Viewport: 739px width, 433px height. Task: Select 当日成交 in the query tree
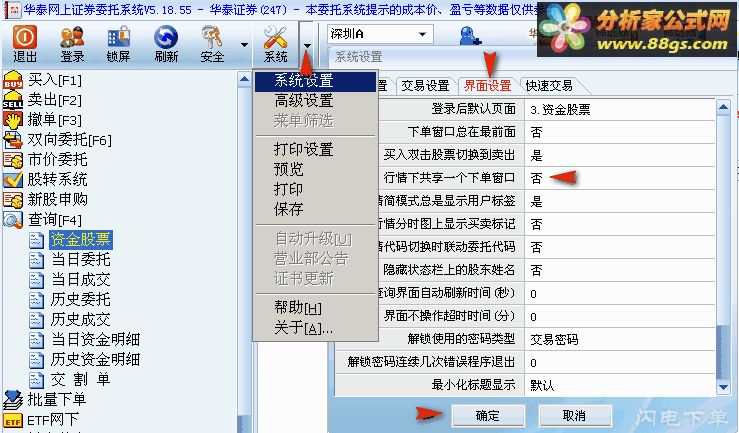click(81, 279)
